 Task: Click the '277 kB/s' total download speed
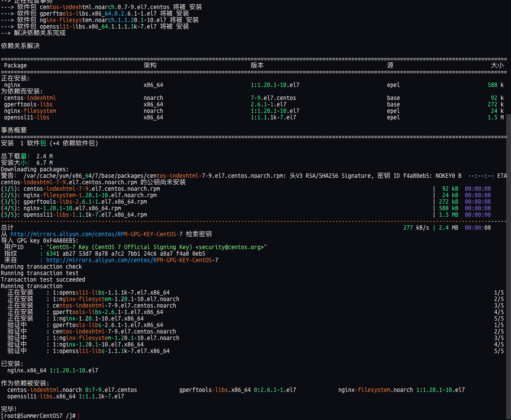click(x=416, y=228)
